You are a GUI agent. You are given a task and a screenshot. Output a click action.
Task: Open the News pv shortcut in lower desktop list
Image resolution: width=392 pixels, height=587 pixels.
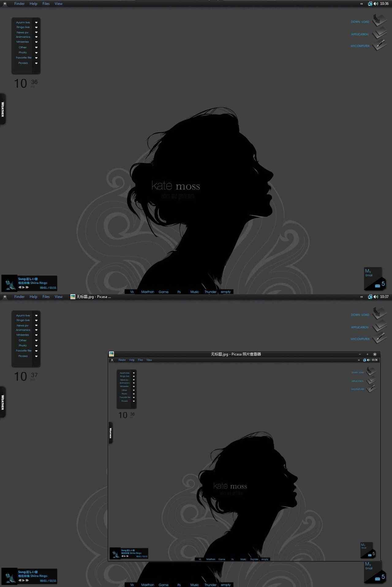tap(23, 325)
